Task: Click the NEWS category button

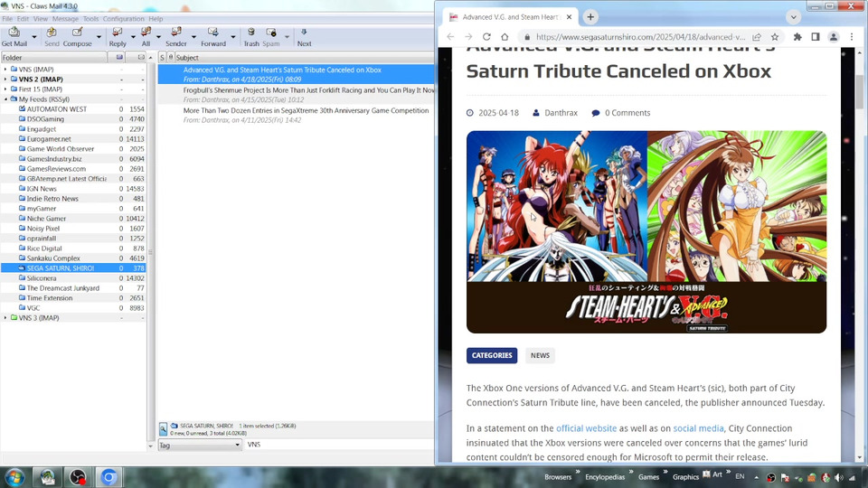Action: pyautogui.click(x=540, y=355)
